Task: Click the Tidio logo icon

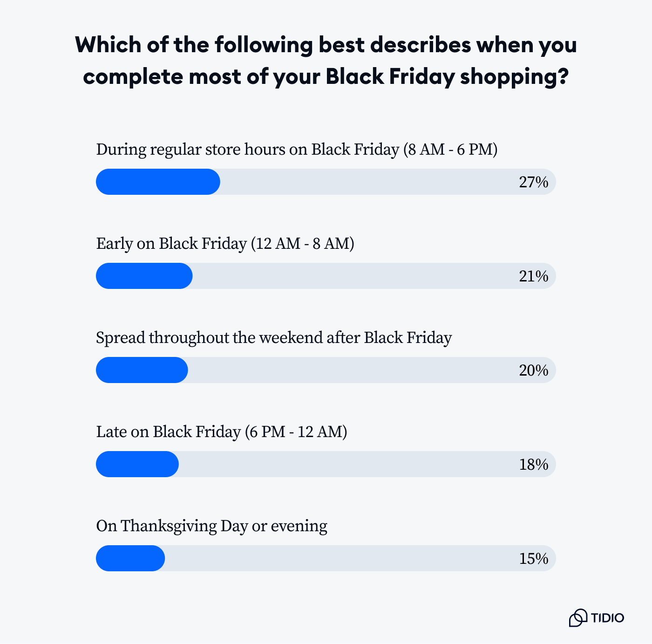Action: tap(578, 618)
